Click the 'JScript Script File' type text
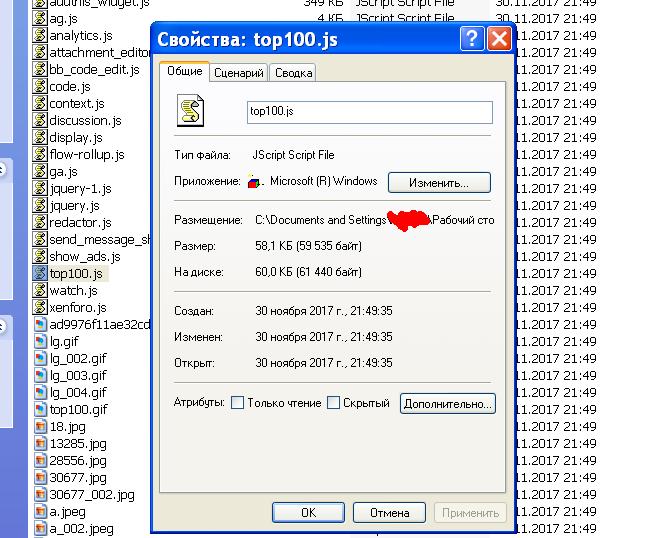646x538 pixels. tap(293, 155)
